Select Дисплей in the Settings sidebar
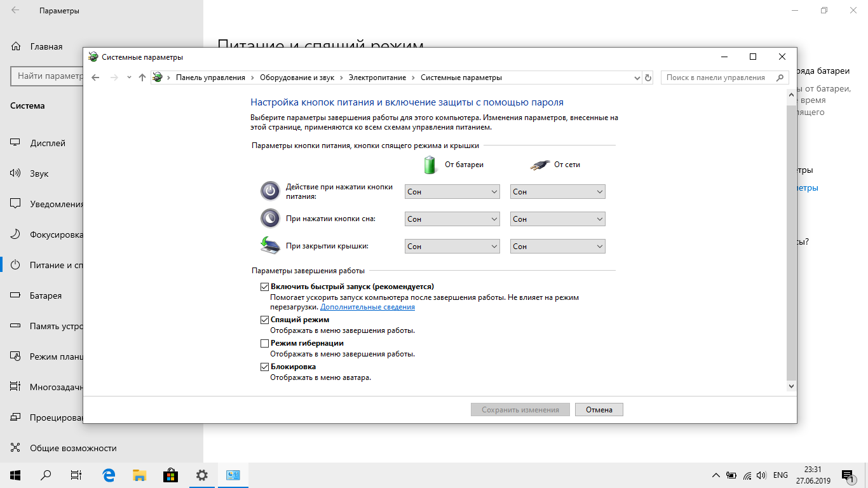The image size is (868, 488). click(x=48, y=143)
